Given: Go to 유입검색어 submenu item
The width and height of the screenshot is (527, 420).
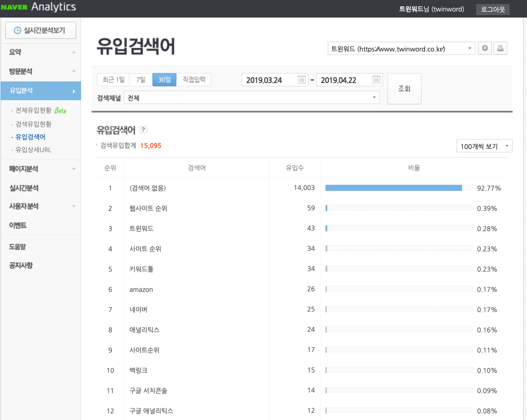Looking at the screenshot, I should click(x=30, y=137).
